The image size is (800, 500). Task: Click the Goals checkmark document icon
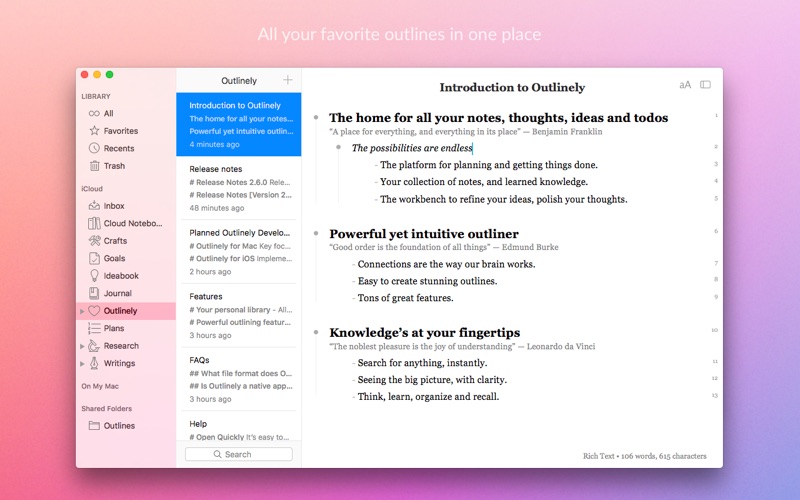(94, 258)
